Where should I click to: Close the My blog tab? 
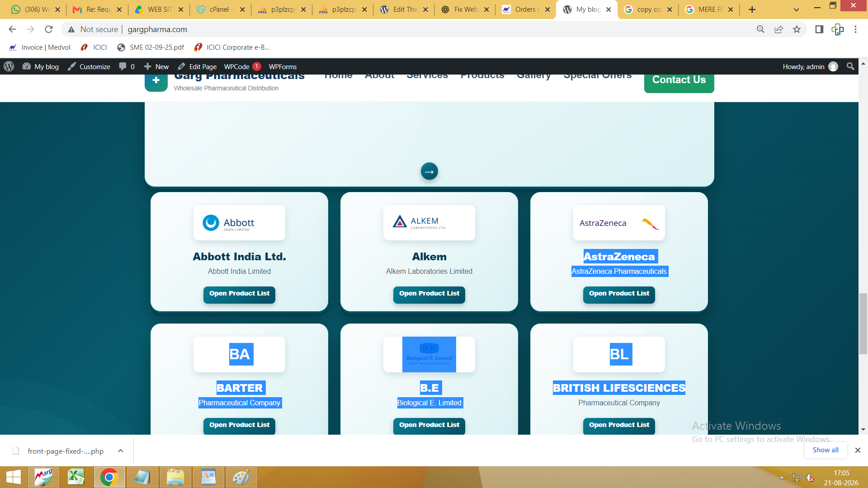609,9
